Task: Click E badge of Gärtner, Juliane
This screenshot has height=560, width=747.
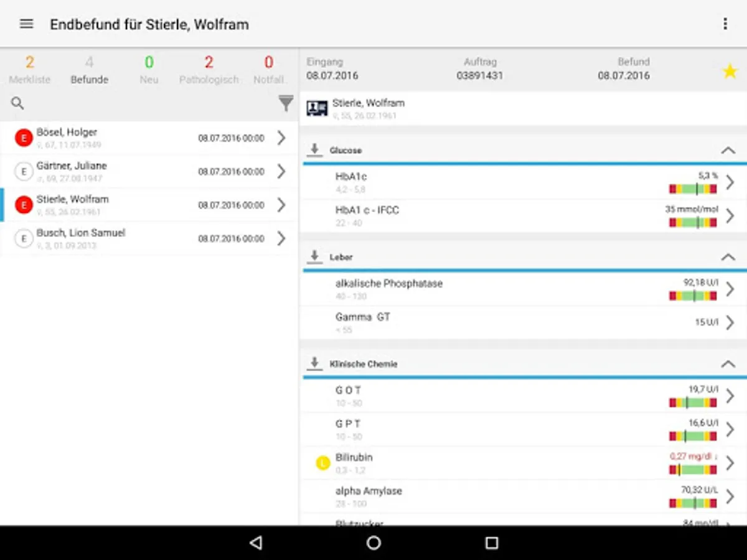Action: 24,172
